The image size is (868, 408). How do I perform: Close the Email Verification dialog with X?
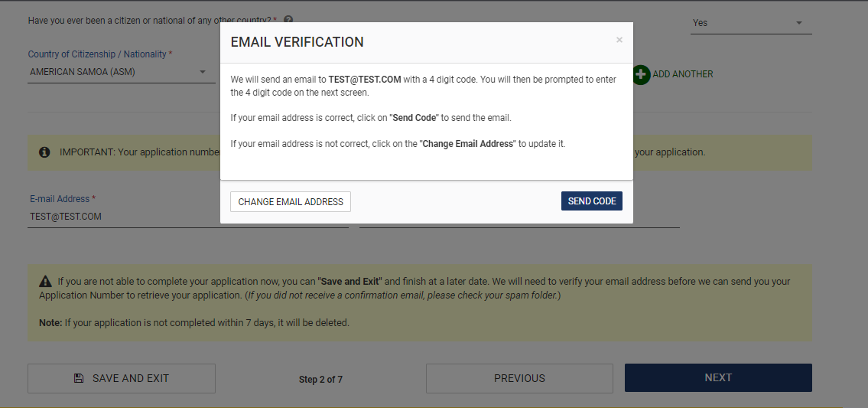tap(619, 40)
